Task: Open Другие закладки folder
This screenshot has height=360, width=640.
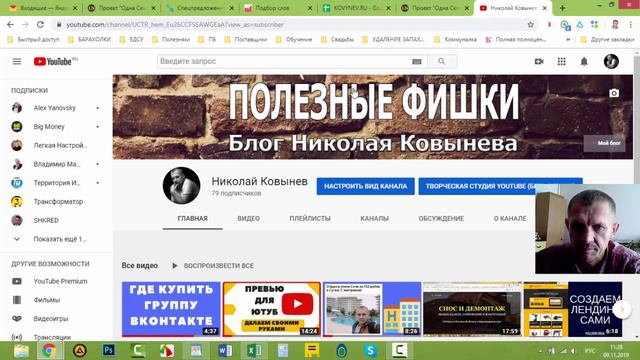Action: click(607, 40)
